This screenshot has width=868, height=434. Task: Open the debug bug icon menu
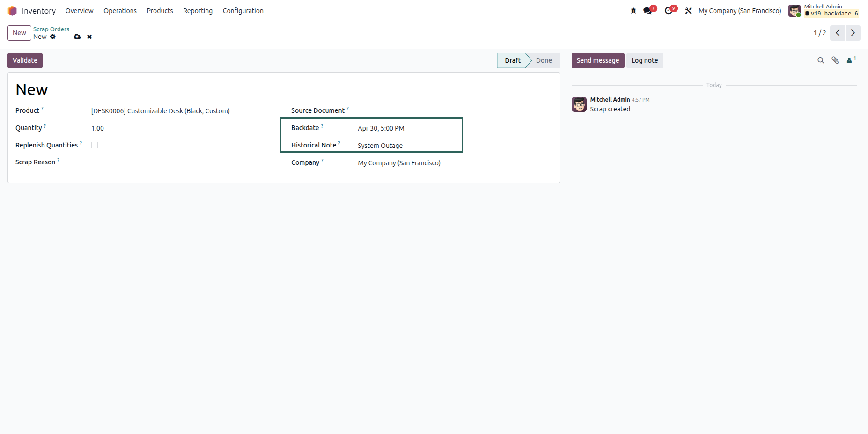[x=633, y=11]
